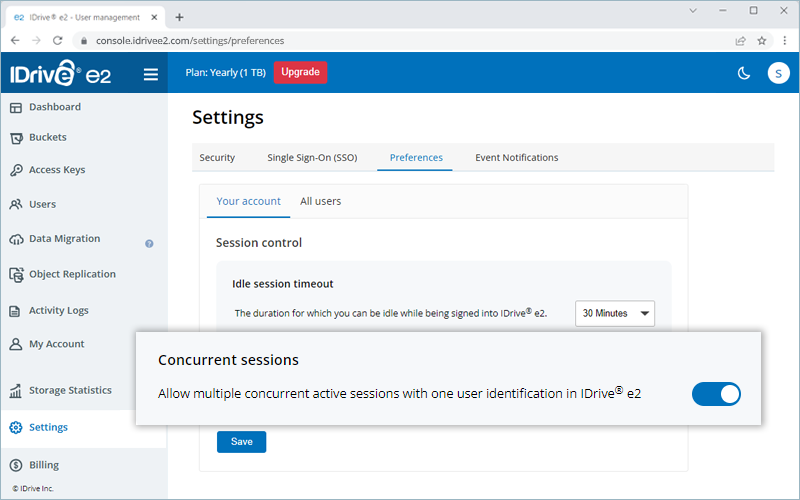The height and width of the screenshot is (500, 800).
Task: Open Dashboard from the sidebar
Action: tap(54, 107)
